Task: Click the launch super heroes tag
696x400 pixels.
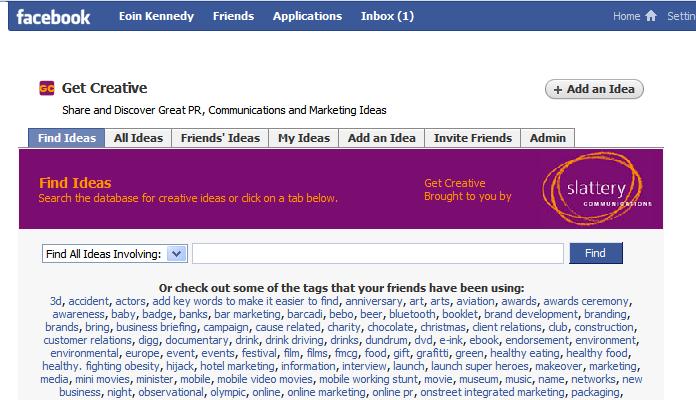Action: (480, 366)
